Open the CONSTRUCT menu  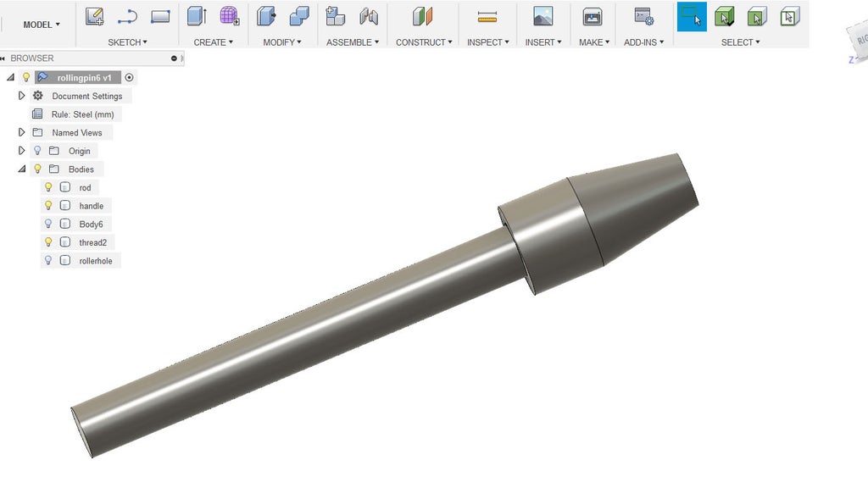[424, 42]
